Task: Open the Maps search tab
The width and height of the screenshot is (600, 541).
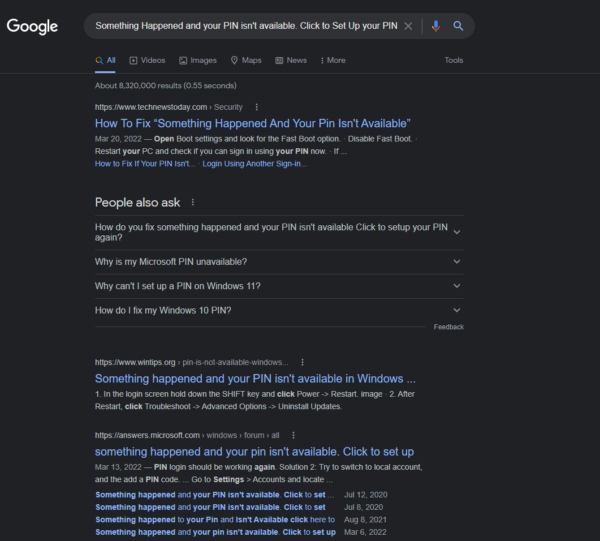Action: click(x=245, y=60)
